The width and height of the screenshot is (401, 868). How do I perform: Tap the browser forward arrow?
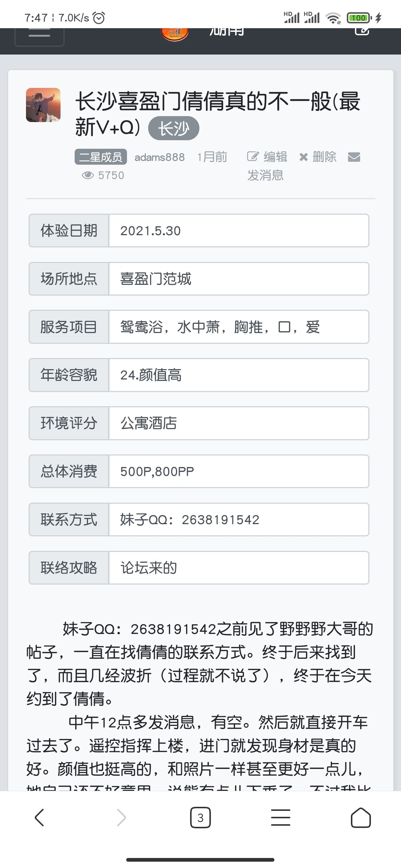click(x=121, y=818)
